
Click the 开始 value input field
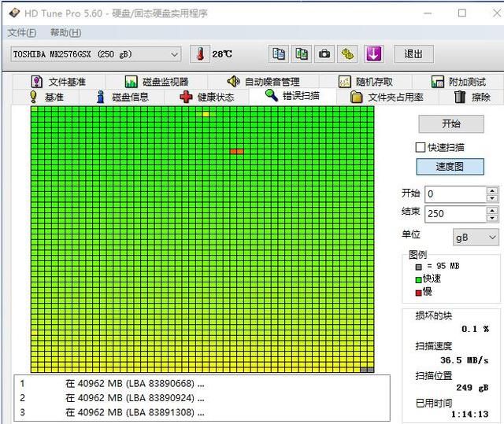click(x=456, y=194)
